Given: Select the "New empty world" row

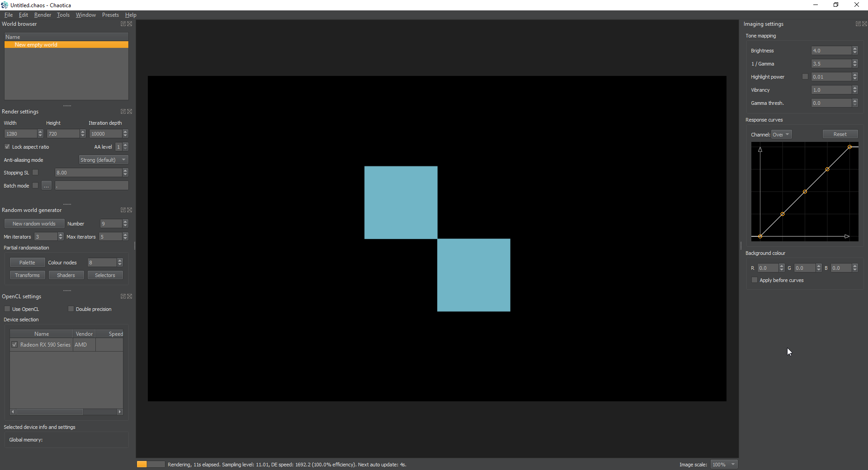Looking at the screenshot, I should (x=66, y=45).
